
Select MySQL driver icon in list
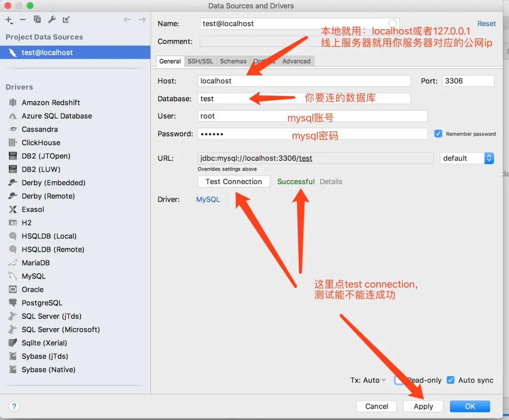(x=13, y=276)
